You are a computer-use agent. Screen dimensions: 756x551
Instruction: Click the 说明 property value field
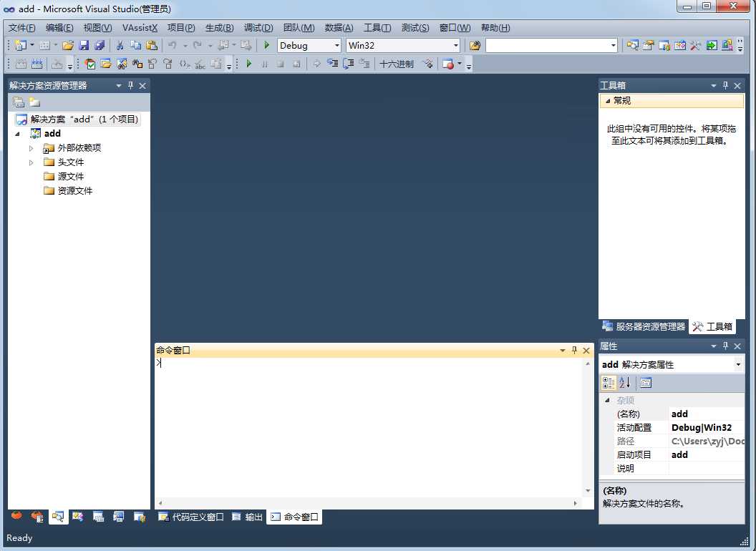coord(707,468)
